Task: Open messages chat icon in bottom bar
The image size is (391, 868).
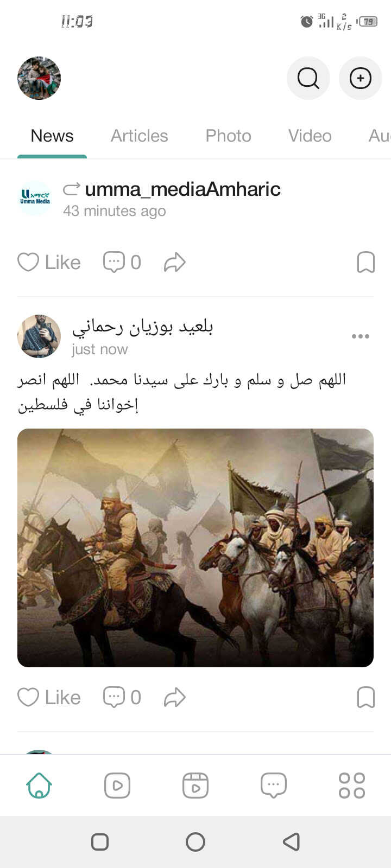Action: (x=274, y=786)
